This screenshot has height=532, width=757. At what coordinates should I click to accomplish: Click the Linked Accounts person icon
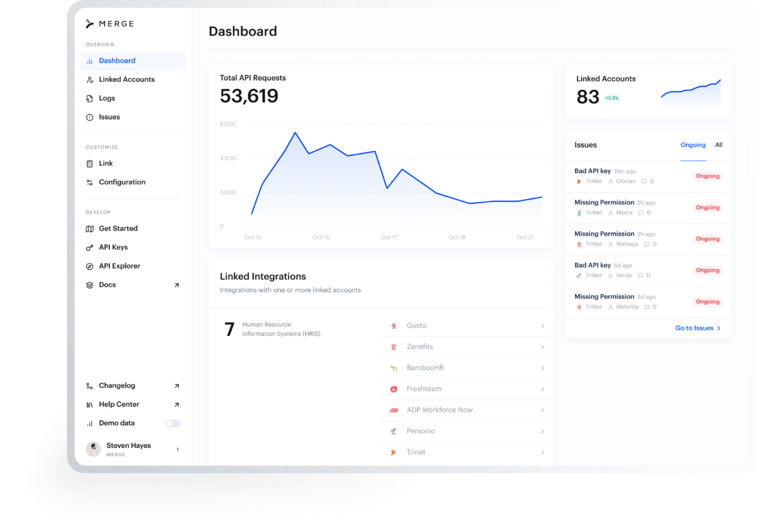coord(90,80)
